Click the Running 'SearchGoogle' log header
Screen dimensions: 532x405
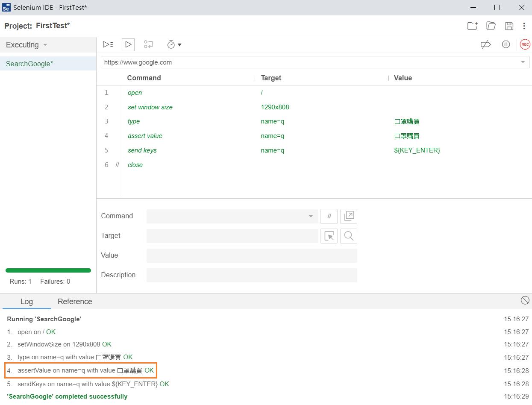coord(44,319)
